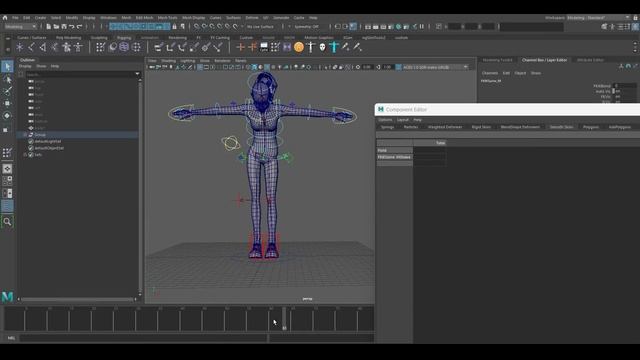This screenshot has height=360, width=640.
Task: Select four-pane layout icon in left sidebar
Action: click(7, 181)
